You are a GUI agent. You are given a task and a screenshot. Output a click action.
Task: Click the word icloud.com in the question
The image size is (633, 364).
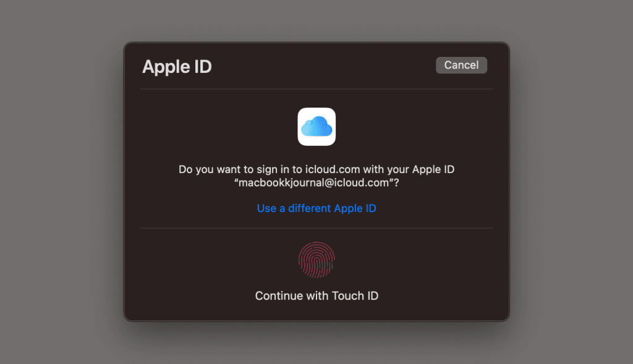332,169
